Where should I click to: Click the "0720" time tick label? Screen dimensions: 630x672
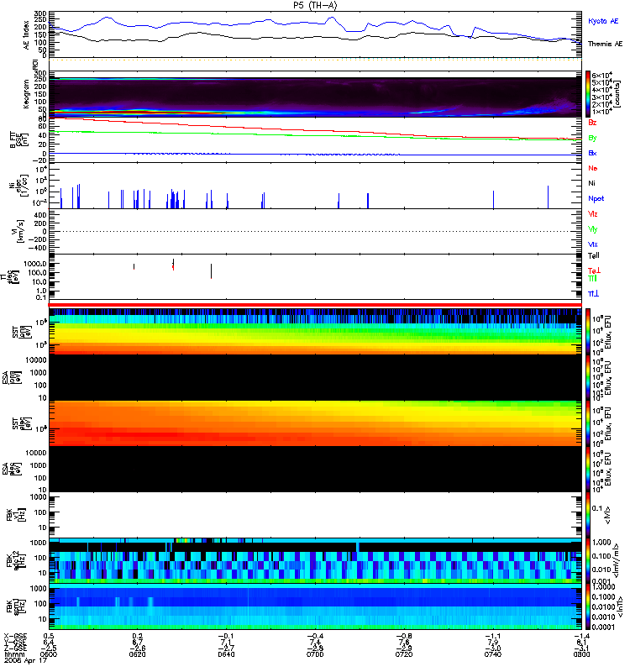404,654
